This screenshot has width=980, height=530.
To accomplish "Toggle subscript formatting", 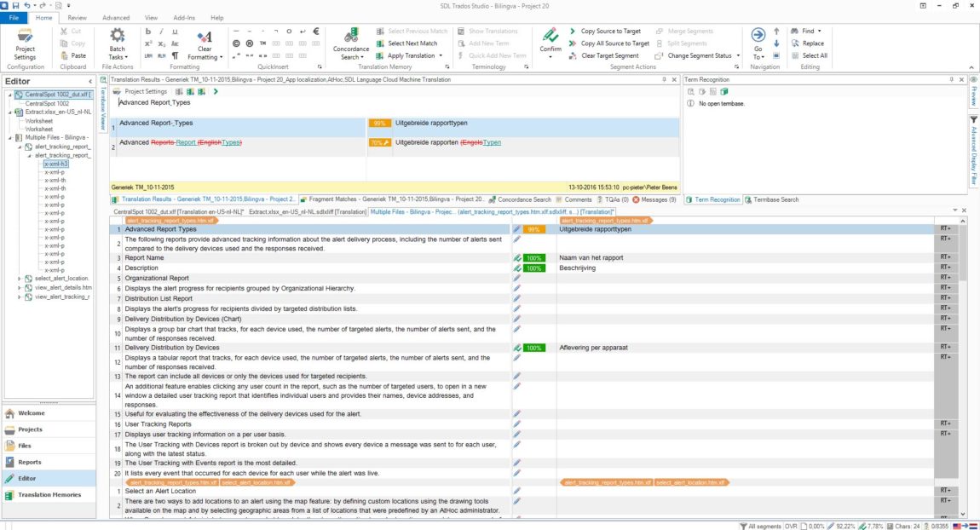I will click(x=161, y=43).
